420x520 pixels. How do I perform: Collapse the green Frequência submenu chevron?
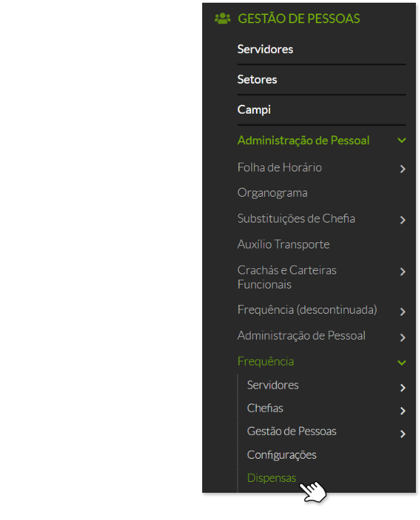(x=402, y=363)
